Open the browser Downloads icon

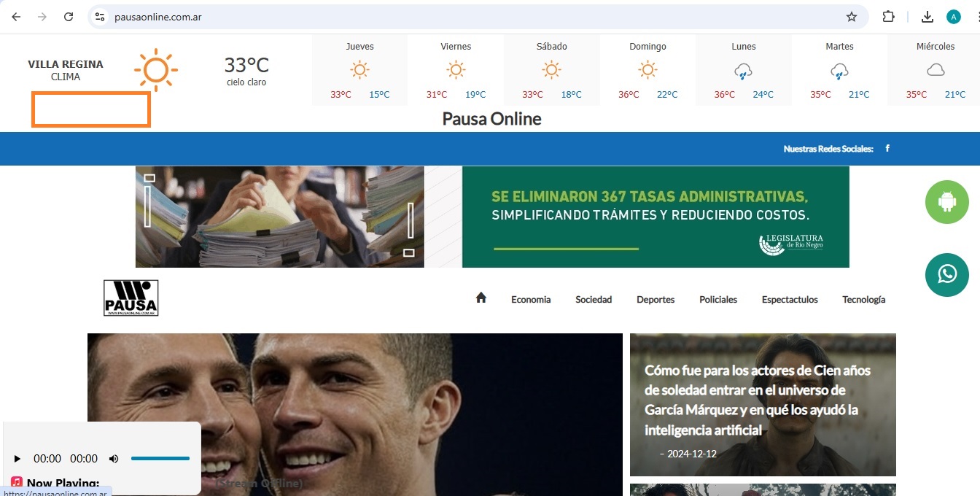927,17
